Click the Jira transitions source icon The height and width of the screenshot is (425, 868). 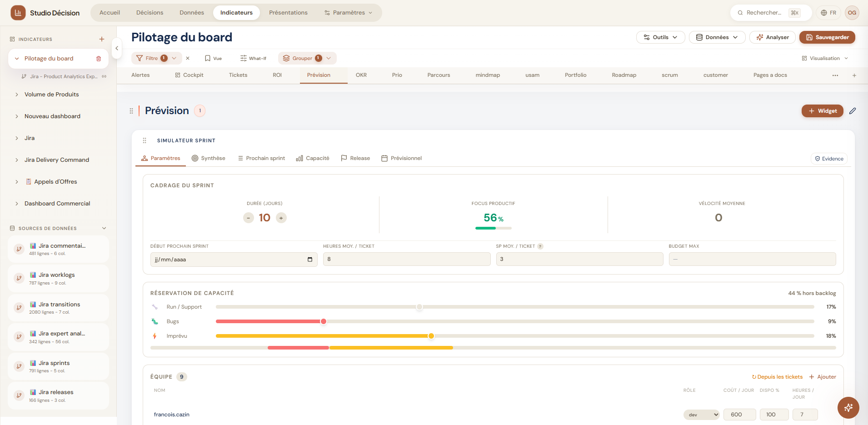tap(19, 308)
